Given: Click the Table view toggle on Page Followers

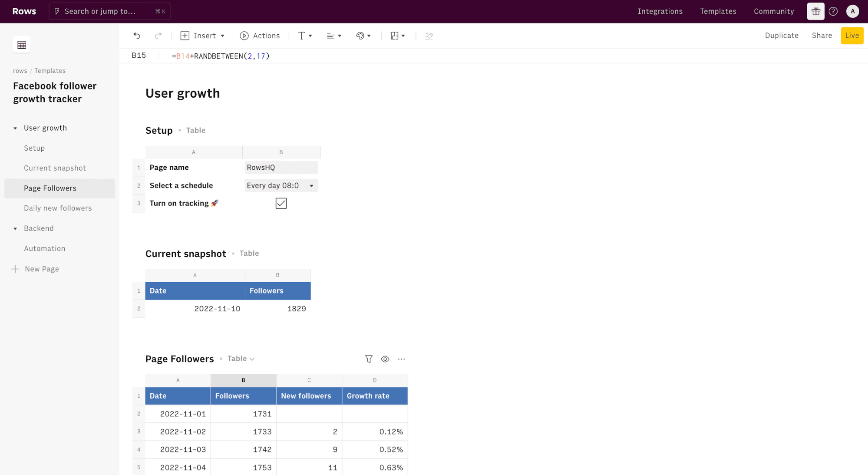Looking at the screenshot, I should pos(241,359).
